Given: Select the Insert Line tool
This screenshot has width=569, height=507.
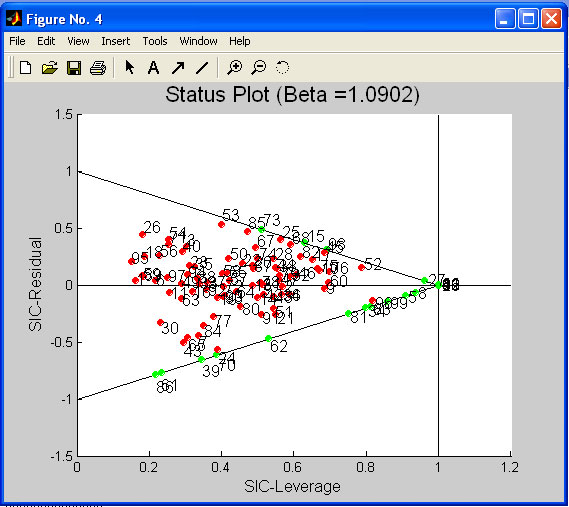Looking at the screenshot, I should (202, 68).
